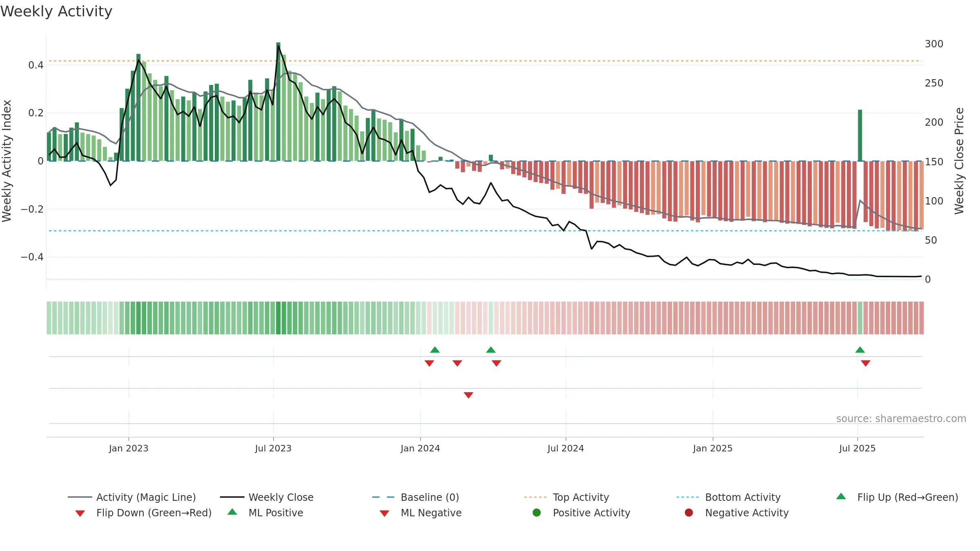The height and width of the screenshot is (551, 980).
Task: Click the Weekly Activity chart title
Action: click(56, 11)
